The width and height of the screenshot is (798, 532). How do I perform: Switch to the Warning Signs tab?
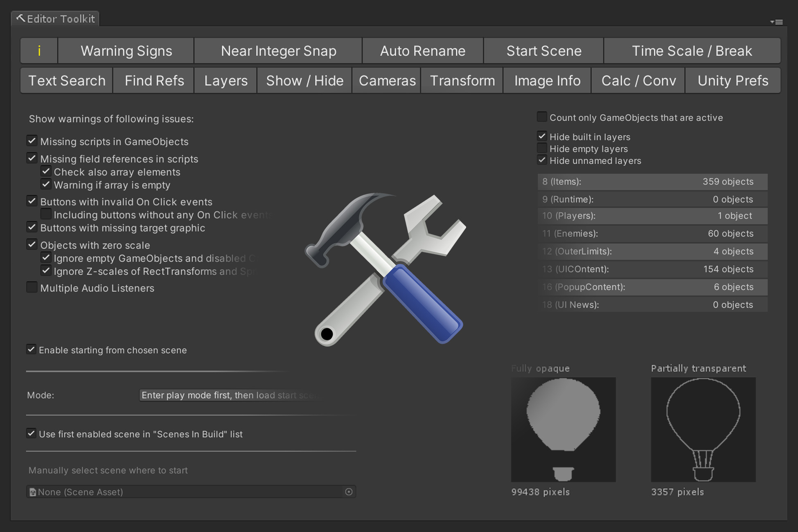point(126,51)
